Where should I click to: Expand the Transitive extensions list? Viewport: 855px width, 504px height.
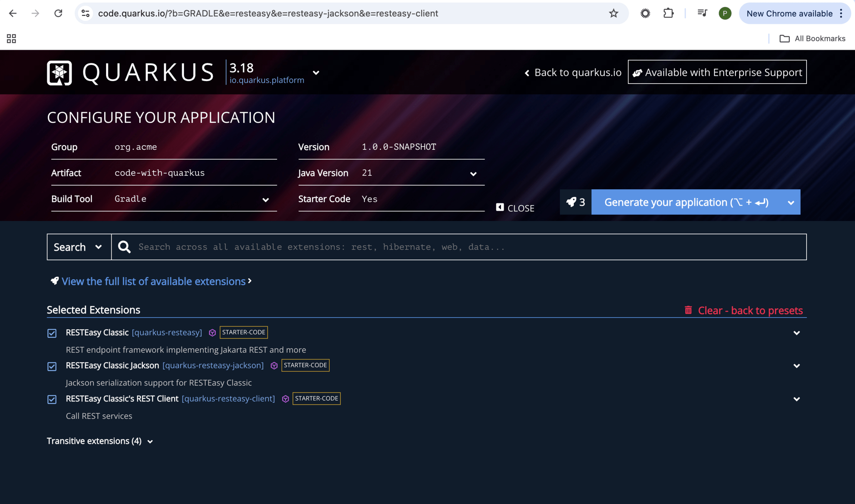pos(99,441)
